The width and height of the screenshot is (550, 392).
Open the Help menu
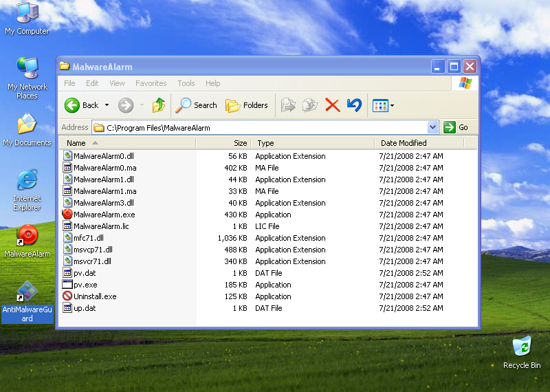coord(212,83)
